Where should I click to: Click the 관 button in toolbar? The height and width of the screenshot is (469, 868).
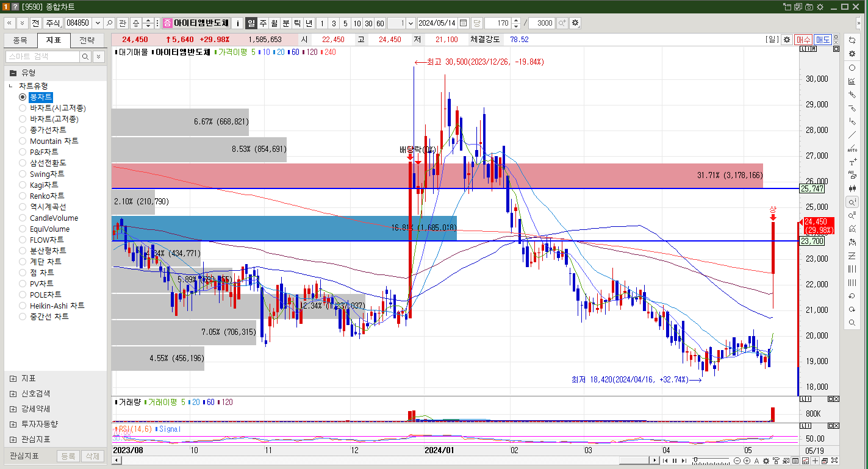pos(123,23)
